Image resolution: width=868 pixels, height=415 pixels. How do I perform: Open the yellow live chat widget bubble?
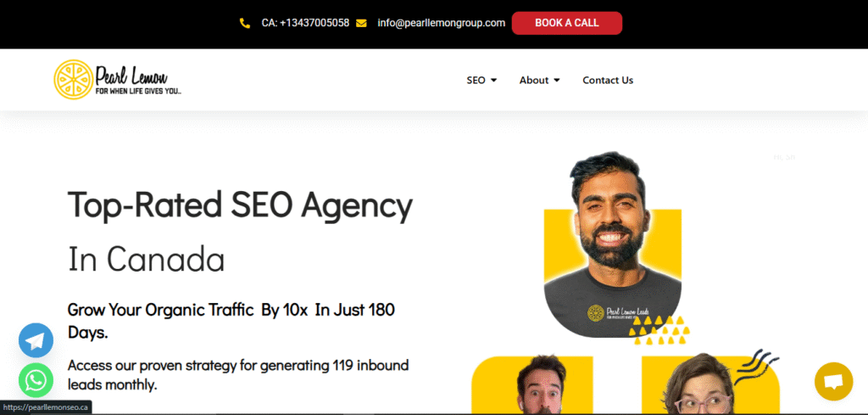point(834,381)
